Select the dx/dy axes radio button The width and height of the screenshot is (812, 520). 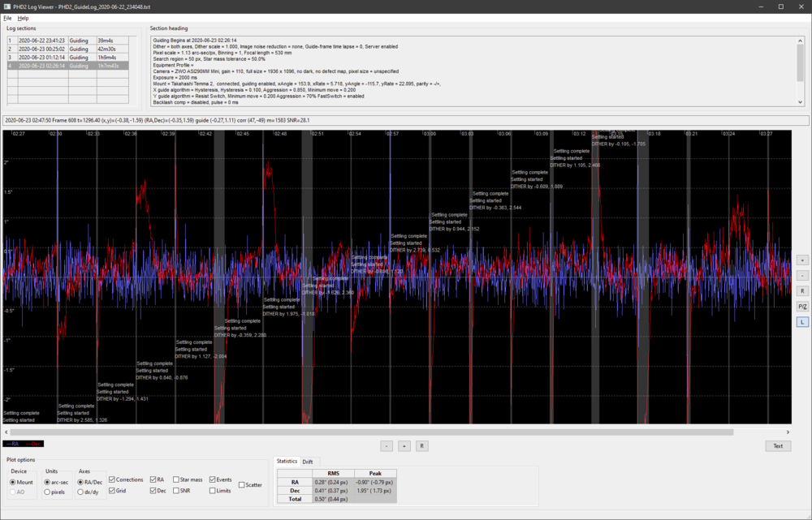(x=82, y=492)
